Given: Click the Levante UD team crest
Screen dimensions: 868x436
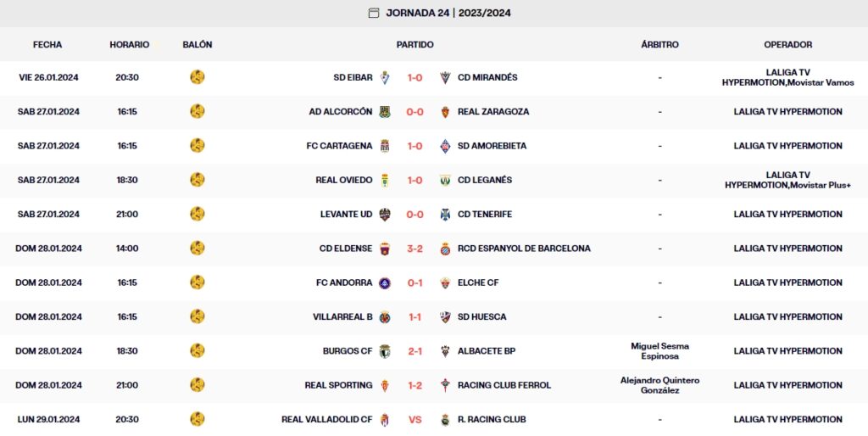Looking at the screenshot, I should pyautogui.click(x=385, y=215).
